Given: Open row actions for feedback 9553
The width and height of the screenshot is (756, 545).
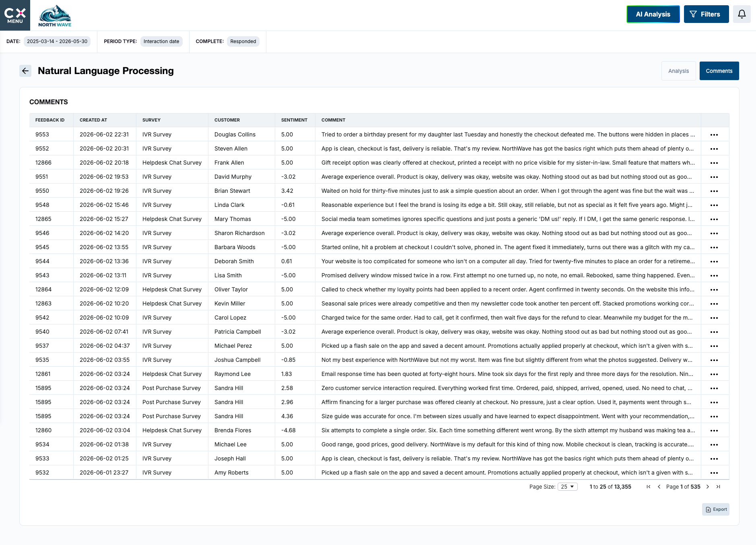Looking at the screenshot, I should [714, 135].
